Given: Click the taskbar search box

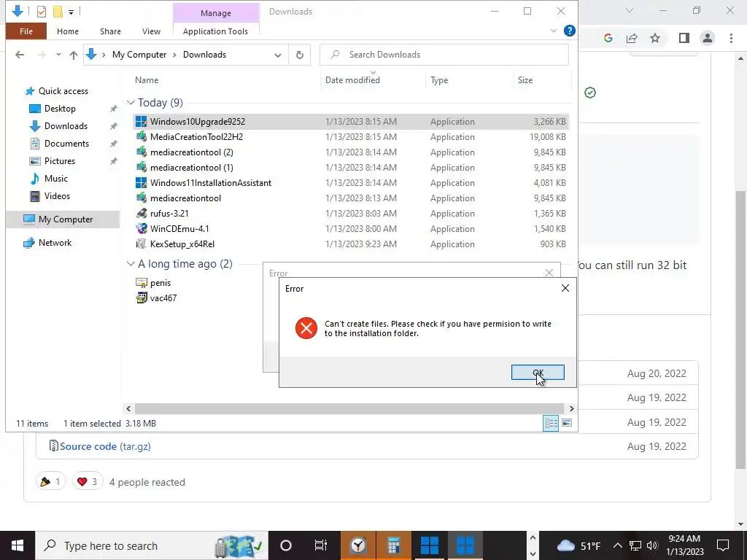Looking at the screenshot, I should click(x=152, y=545).
